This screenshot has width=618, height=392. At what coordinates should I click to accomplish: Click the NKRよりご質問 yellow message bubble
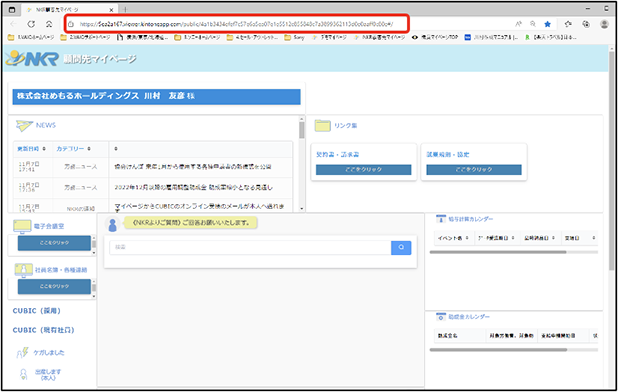[x=191, y=223]
